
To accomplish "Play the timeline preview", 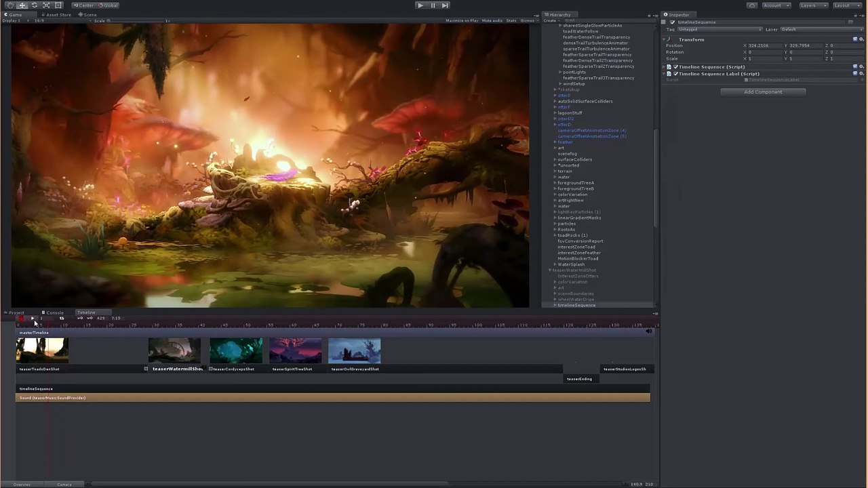I will point(32,318).
